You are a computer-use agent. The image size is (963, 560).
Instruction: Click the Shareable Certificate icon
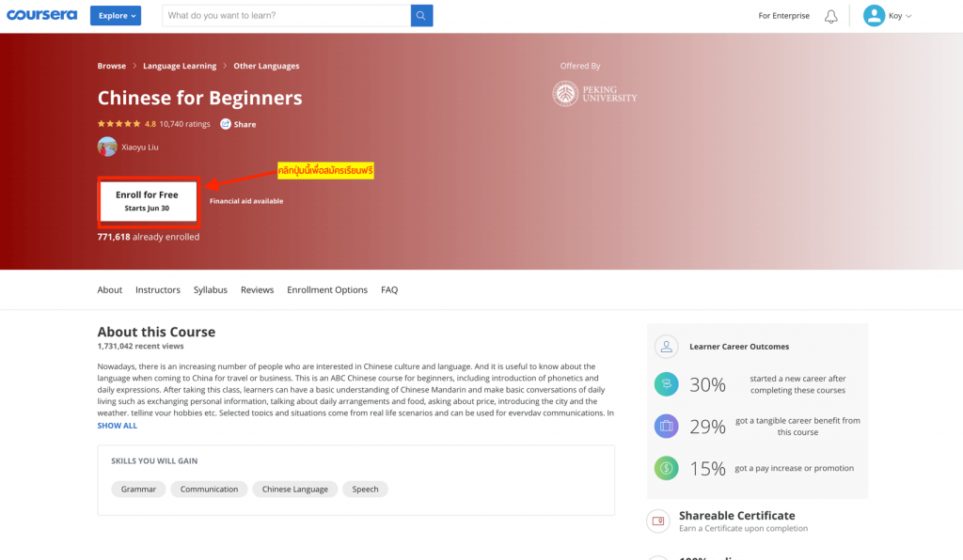[x=657, y=521]
